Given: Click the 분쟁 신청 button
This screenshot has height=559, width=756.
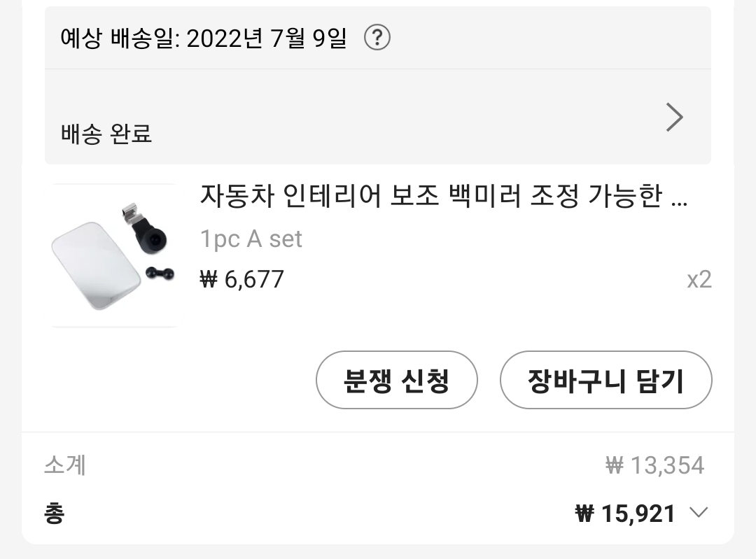Looking at the screenshot, I should 396,380.
